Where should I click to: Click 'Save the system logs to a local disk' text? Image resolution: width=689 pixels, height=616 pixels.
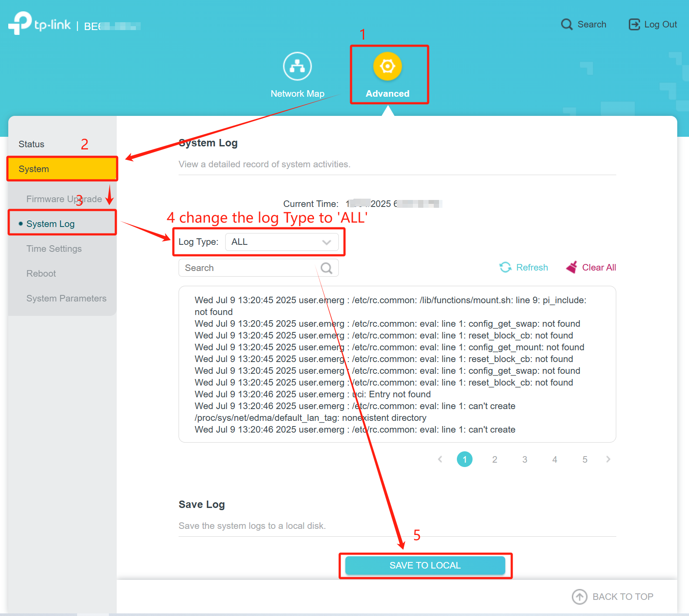tap(252, 526)
